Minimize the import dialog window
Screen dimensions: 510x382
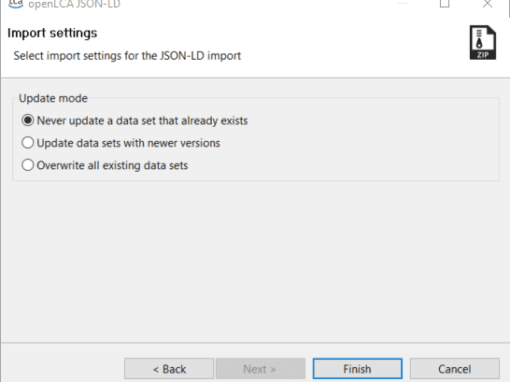pos(402,4)
